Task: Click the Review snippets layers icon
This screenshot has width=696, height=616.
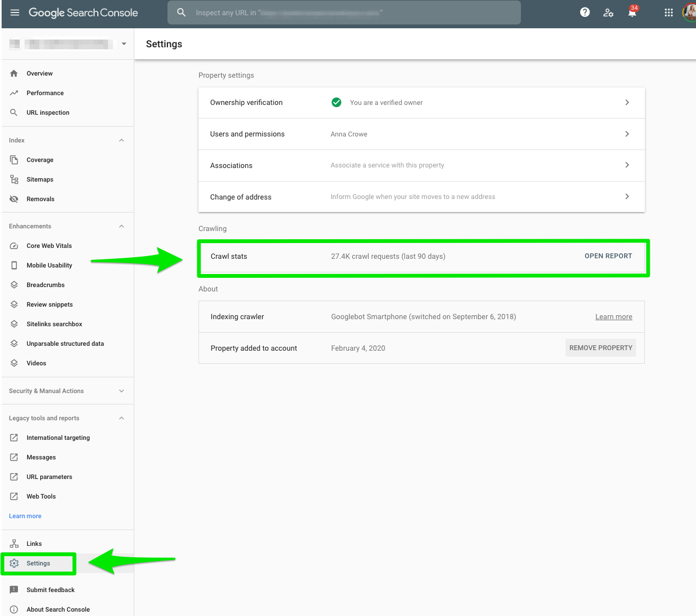Action: click(14, 304)
